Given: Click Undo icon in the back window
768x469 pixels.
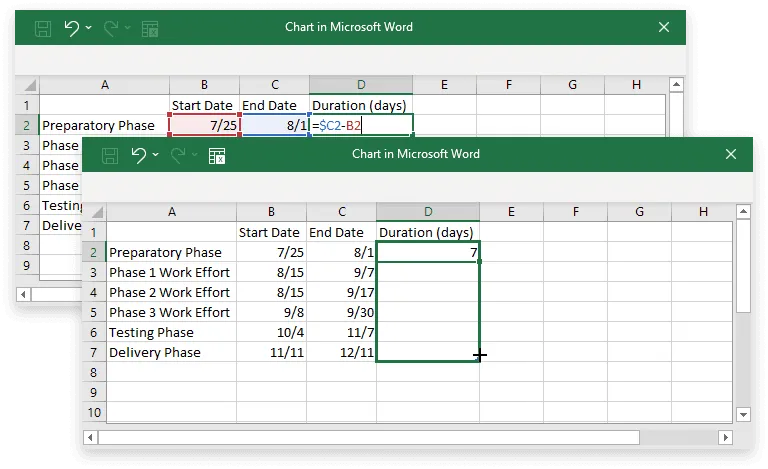Looking at the screenshot, I should click(72, 28).
